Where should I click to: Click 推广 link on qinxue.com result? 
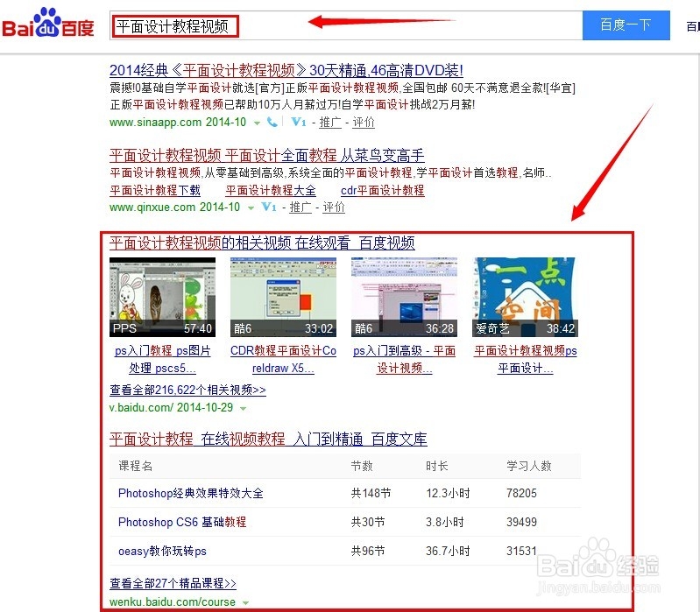(301, 207)
